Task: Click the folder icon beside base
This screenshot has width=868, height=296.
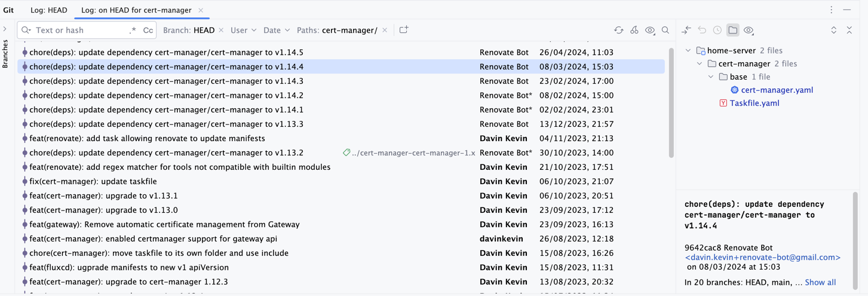Action: click(x=723, y=77)
